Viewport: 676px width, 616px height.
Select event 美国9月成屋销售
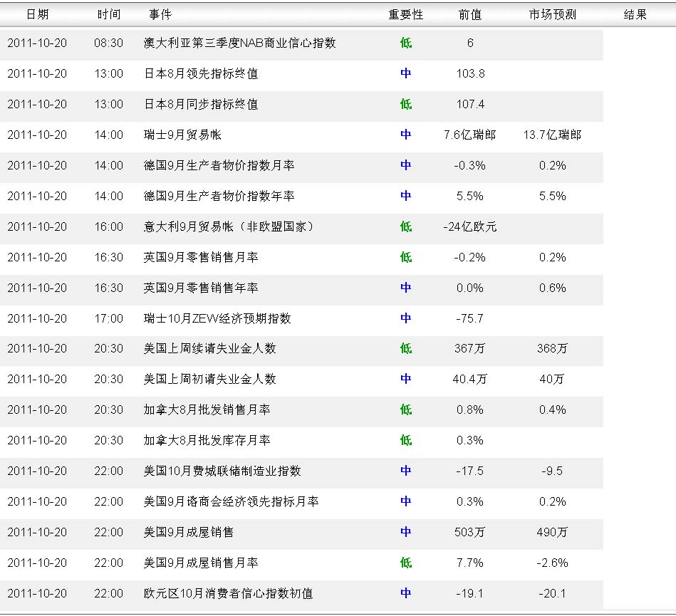188,532
